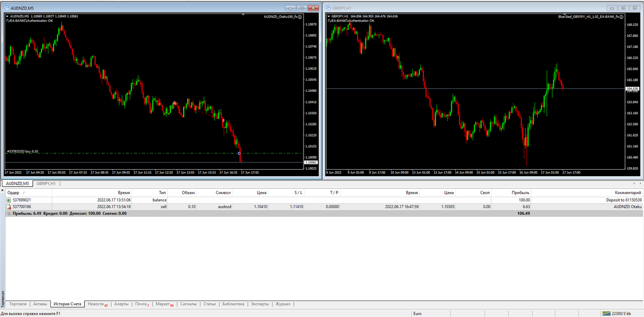Click the connection status bars icon

(606, 314)
